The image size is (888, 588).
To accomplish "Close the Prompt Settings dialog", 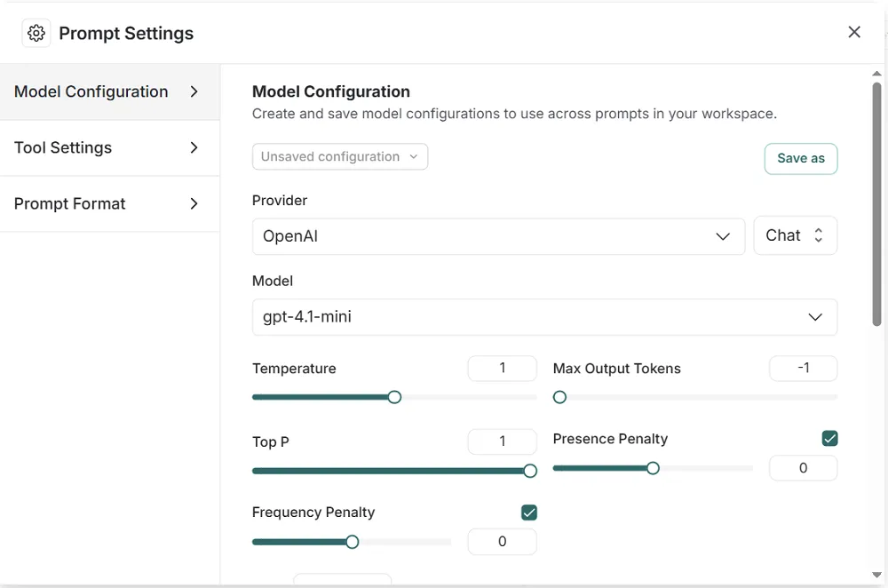I will 854,31.
